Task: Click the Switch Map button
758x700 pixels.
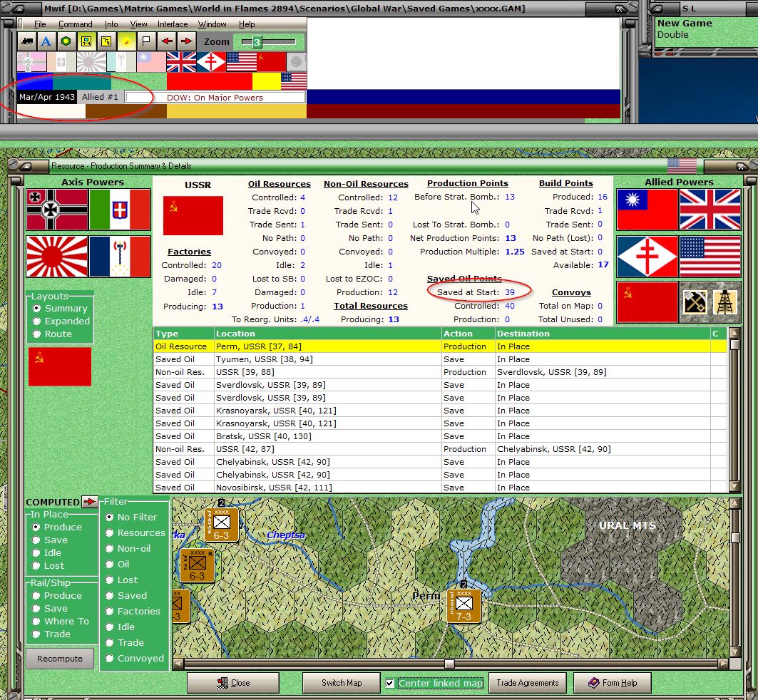Action: pyautogui.click(x=342, y=683)
